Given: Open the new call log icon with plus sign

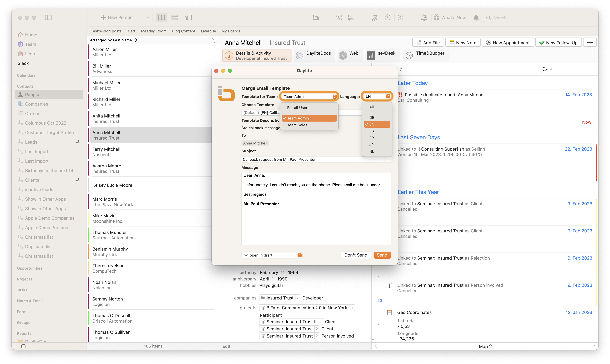Looking at the screenshot, I should pyautogui.click(x=351, y=17).
